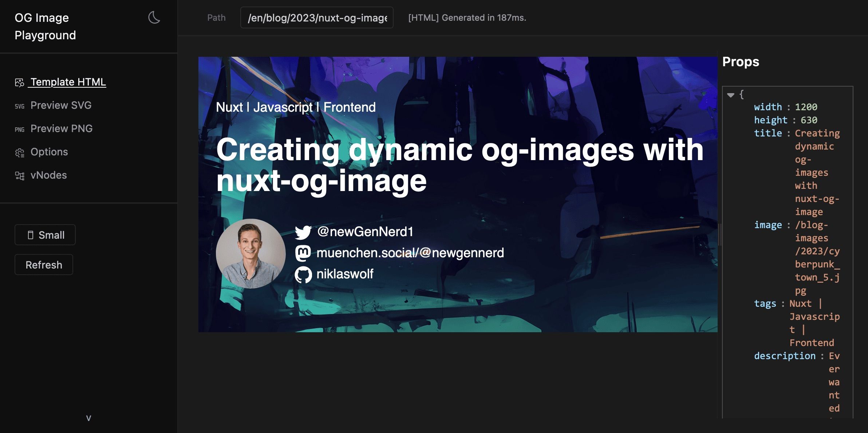Screen dimensions: 868x433
Task: Click the vNodes panel icon
Action: click(x=19, y=175)
